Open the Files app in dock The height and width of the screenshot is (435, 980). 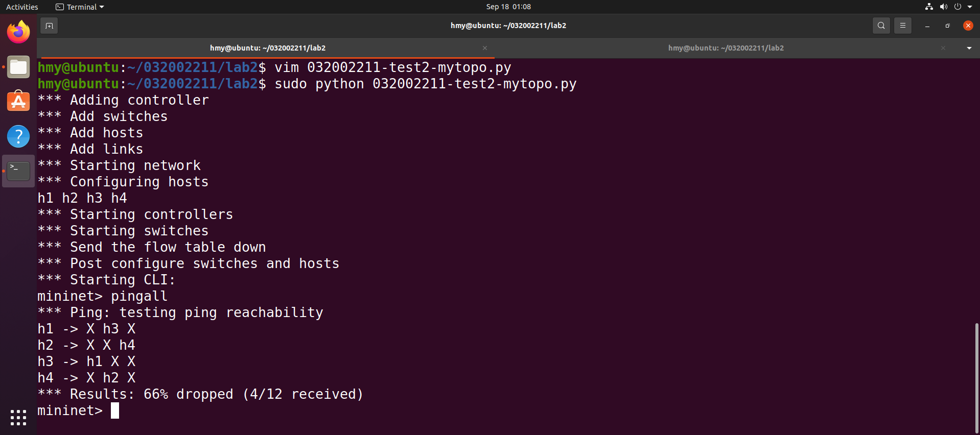[18, 67]
